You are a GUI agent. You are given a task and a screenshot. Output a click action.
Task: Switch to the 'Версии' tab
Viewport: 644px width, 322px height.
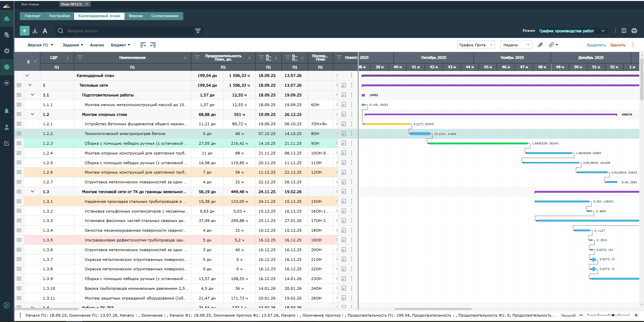click(x=136, y=16)
